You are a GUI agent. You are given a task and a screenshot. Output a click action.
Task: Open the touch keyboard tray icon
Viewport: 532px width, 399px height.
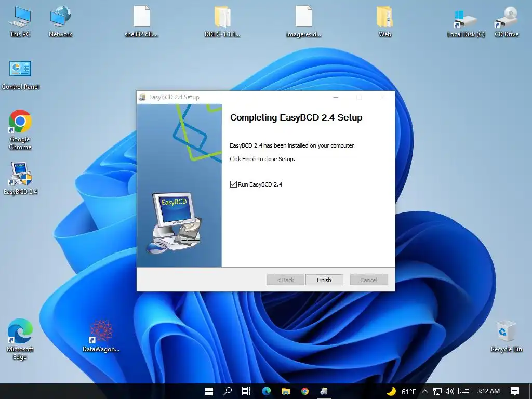point(464,392)
